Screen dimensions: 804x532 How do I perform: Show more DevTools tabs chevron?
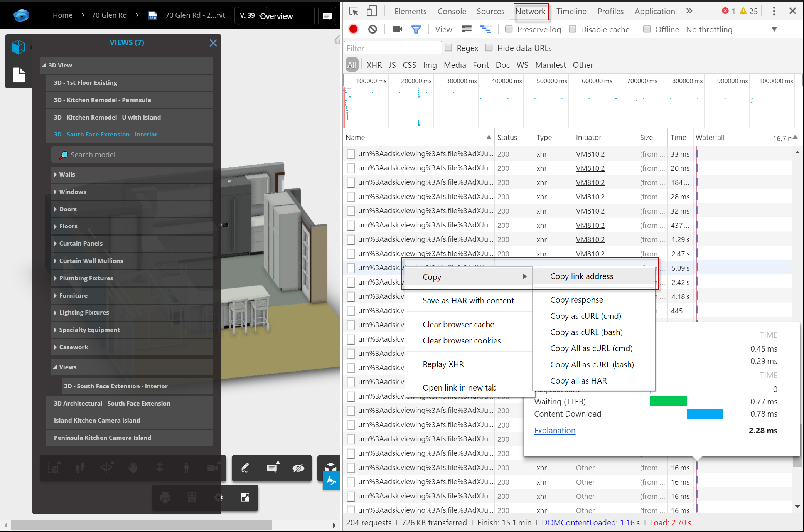pos(689,11)
